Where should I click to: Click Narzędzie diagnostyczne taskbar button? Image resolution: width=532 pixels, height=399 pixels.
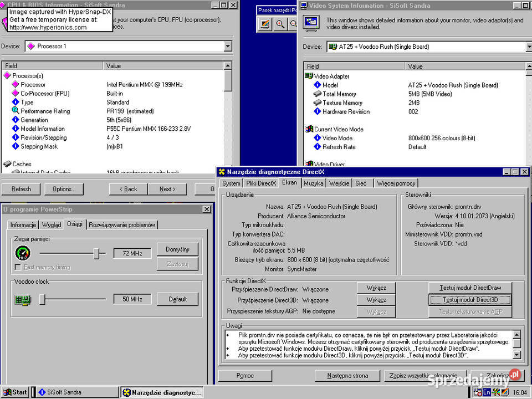tap(162, 392)
